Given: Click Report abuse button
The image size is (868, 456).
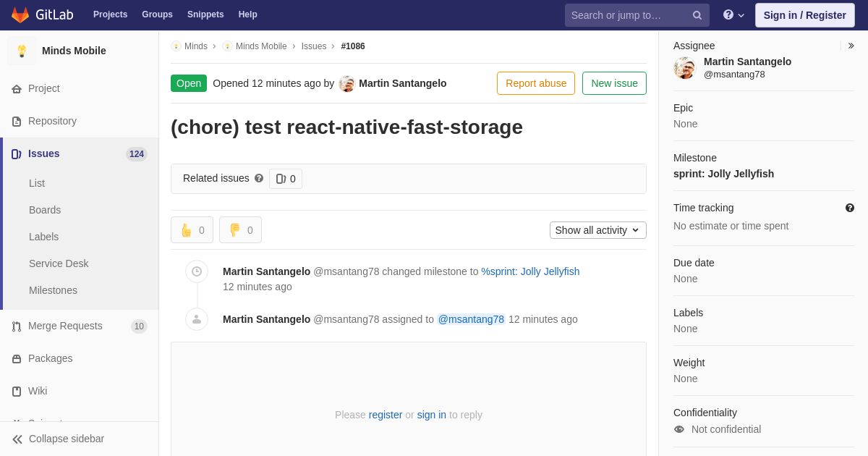Looking at the screenshot, I should tap(536, 83).
